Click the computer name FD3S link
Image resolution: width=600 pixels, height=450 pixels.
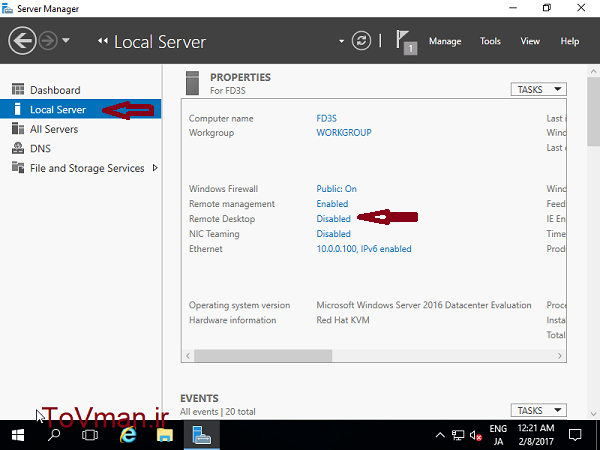(x=326, y=118)
